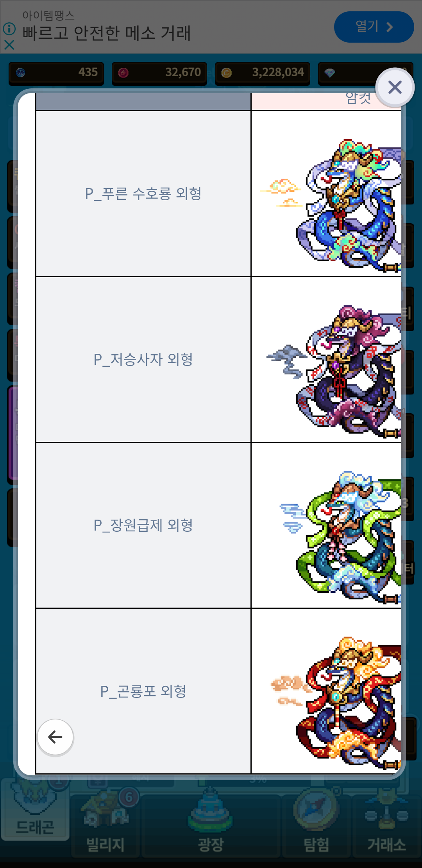The width and height of the screenshot is (422, 868).
Task: Tap the red gem counter 32,670
Action: [x=159, y=73]
